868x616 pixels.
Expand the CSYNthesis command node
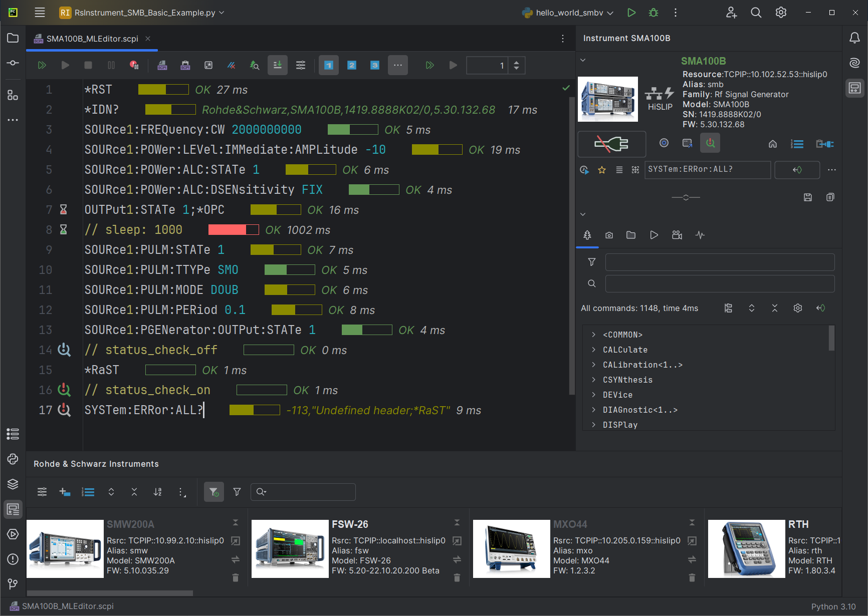pyautogui.click(x=594, y=380)
